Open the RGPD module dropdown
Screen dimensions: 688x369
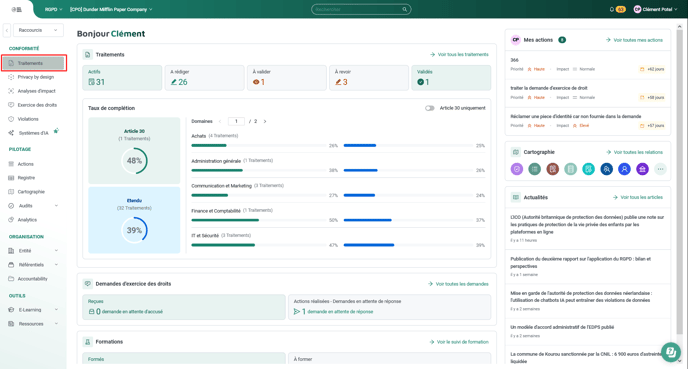click(54, 9)
